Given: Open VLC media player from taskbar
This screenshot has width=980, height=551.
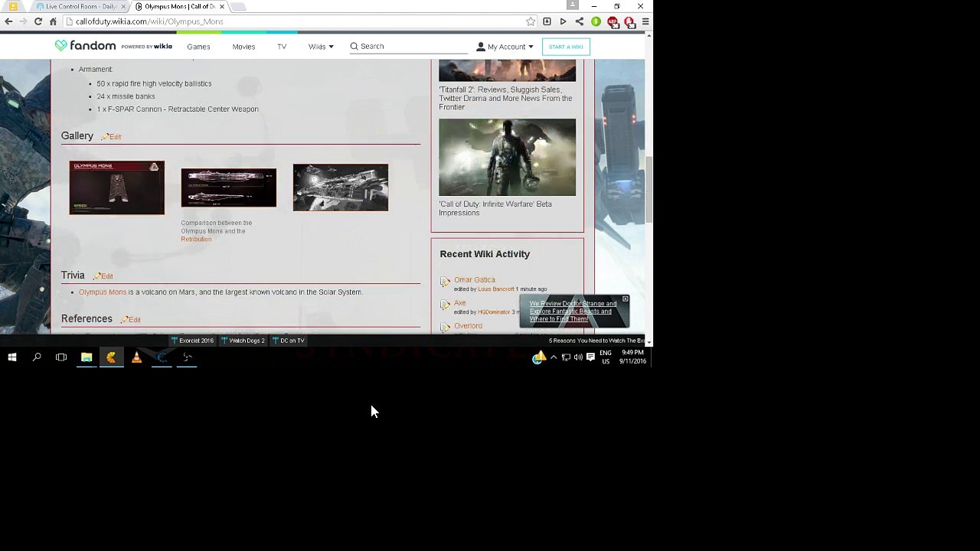Looking at the screenshot, I should [136, 357].
